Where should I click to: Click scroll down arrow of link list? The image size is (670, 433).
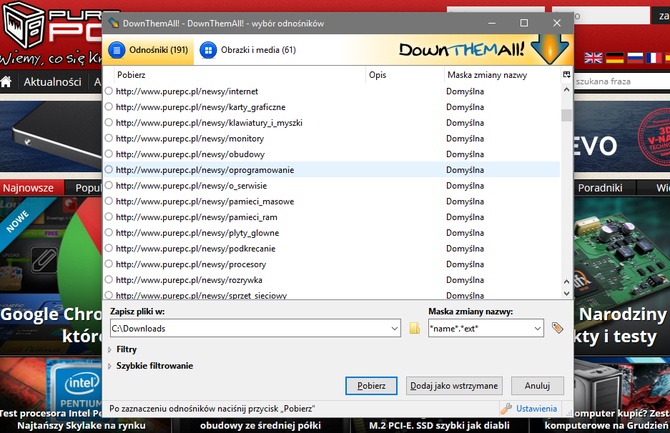pos(567,293)
